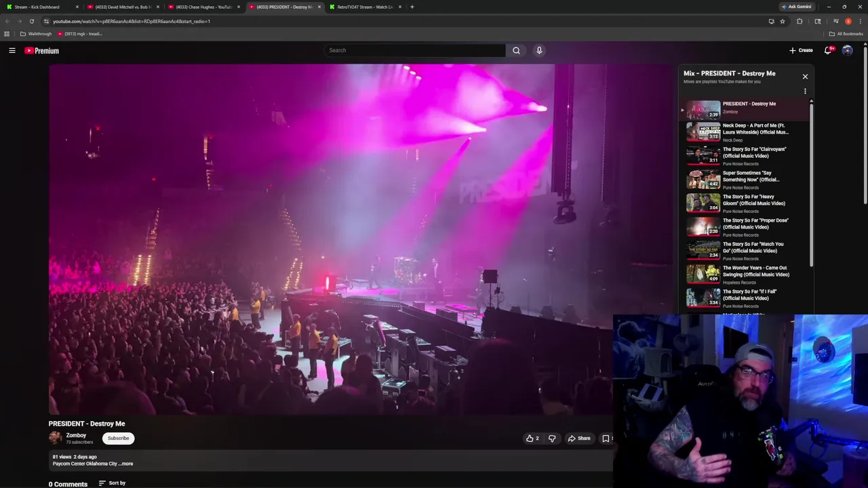Screen dimensions: 868x488
Task: Switch to RetroTV247 Stream tab
Action: tap(364, 7)
